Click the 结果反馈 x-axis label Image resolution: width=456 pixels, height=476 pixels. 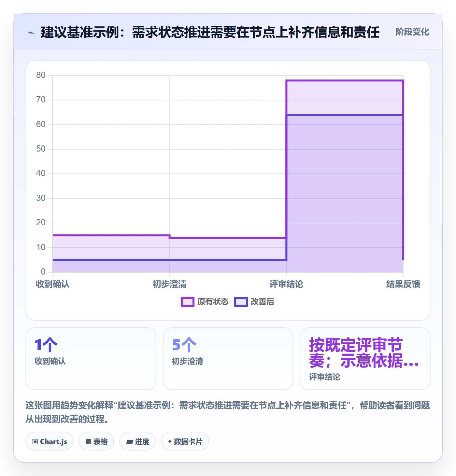tap(403, 284)
